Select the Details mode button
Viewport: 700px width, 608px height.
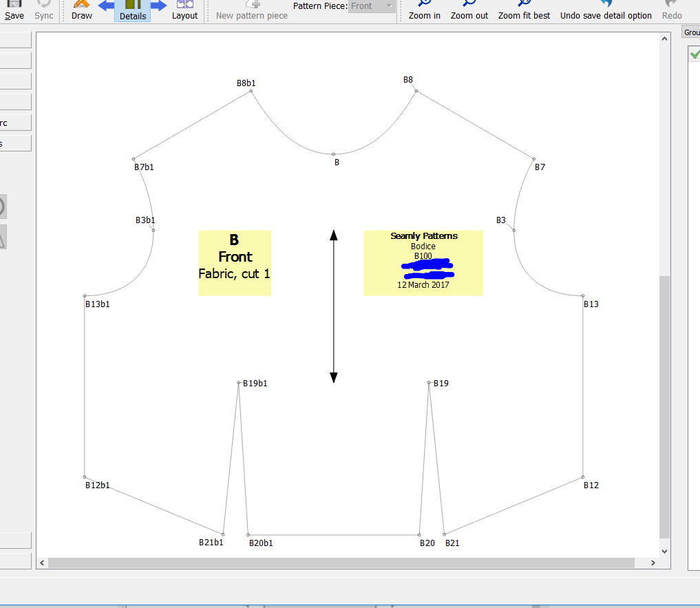(132, 10)
